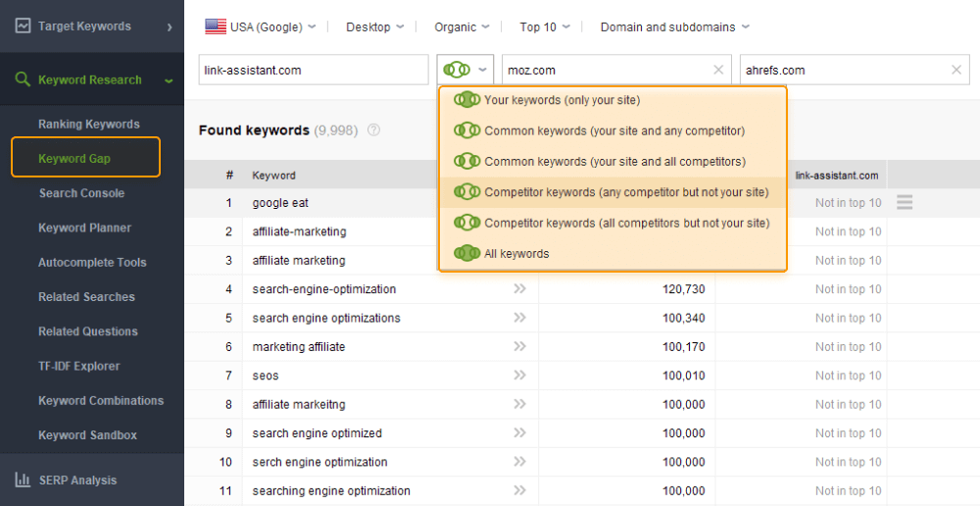Click the double arrow for search engine optimizations

[520, 317]
